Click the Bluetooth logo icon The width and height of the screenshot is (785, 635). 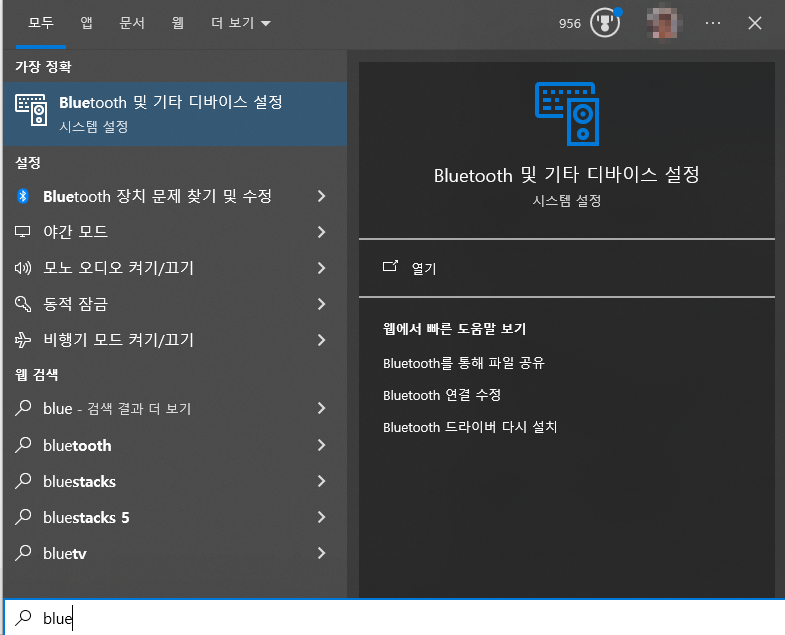(x=23, y=196)
